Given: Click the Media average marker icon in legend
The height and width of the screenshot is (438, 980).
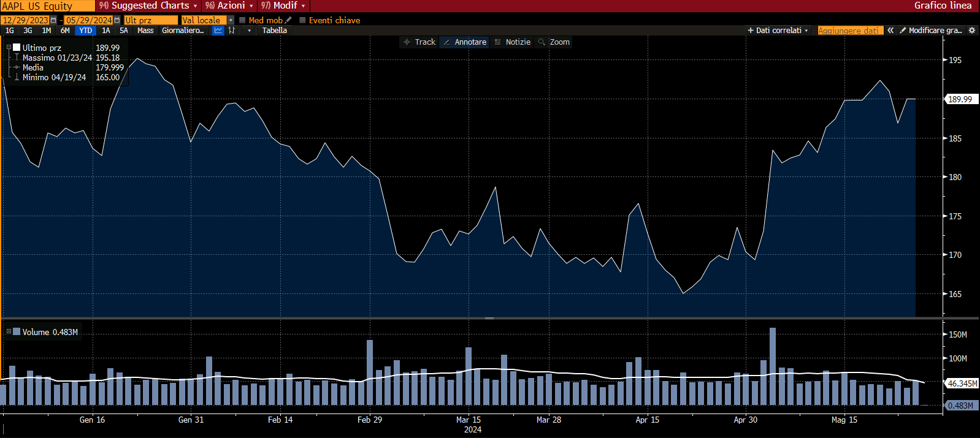Looking at the screenshot, I should pyautogui.click(x=17, y=67).
